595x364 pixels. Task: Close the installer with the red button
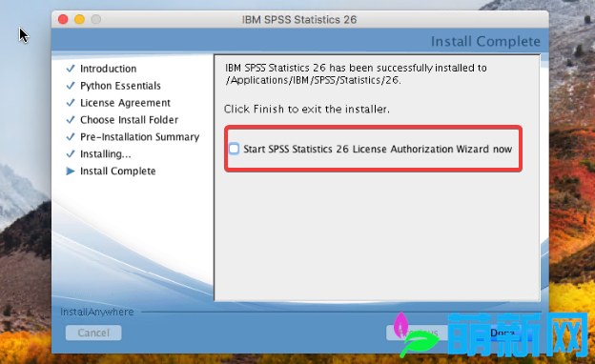tap(63, 19)
